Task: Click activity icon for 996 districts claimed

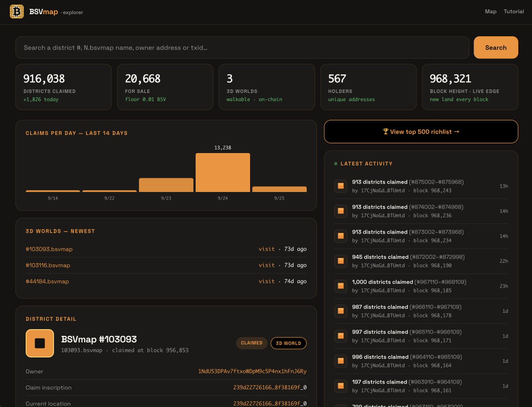Action: coord(341,361)
